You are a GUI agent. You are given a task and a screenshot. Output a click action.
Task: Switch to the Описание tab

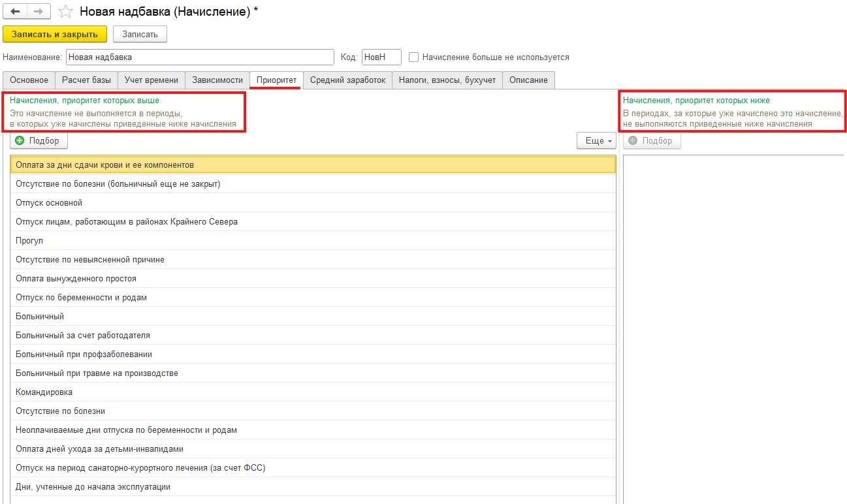[x=529, y=80]
